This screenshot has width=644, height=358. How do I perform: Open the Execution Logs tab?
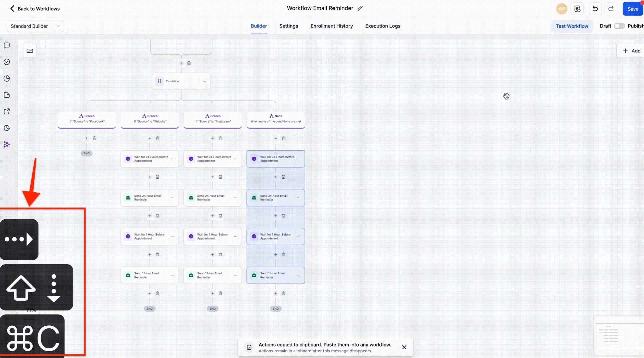pyautogui.click(x=383, y=26)
